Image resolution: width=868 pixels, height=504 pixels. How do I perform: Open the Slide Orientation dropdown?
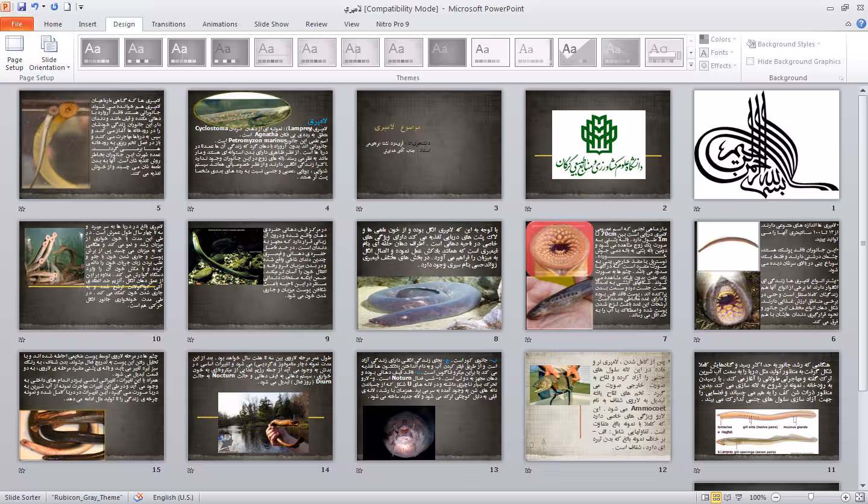[49, 54]
